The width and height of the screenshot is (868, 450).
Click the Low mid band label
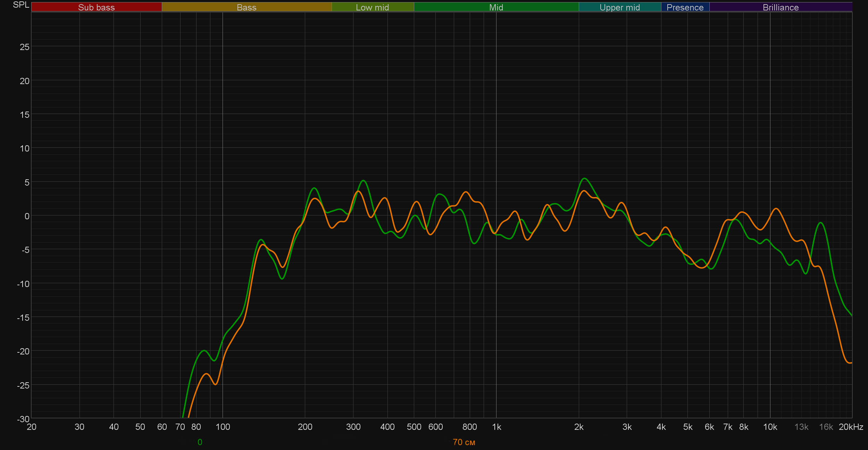tap(372, 7)
